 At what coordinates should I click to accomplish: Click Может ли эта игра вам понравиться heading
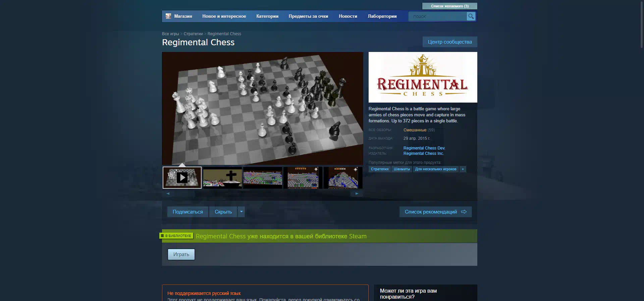click(x=408, y=294)
